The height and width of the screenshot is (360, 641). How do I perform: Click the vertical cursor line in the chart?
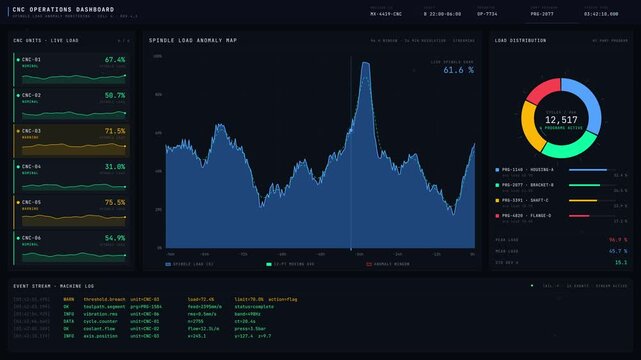[351, 153]
